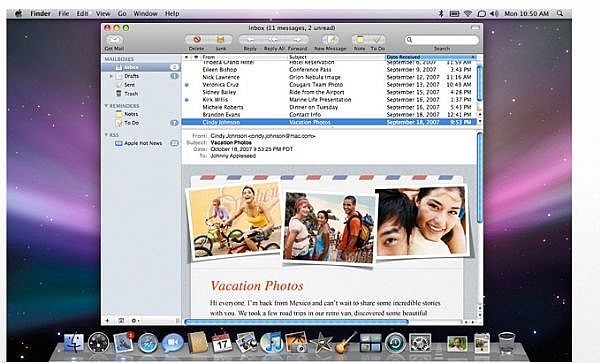Select Eileen Bishop's Conference Pass message
Image resolution: width=600 pixels, height=363 pixels.
[329, 70]
